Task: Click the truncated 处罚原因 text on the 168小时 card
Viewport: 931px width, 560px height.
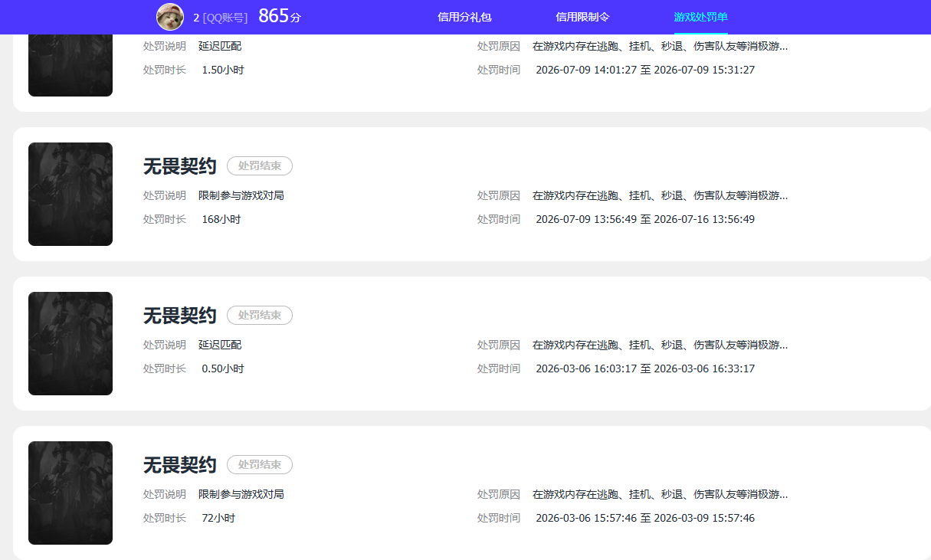Action: (x=661, y=195)
